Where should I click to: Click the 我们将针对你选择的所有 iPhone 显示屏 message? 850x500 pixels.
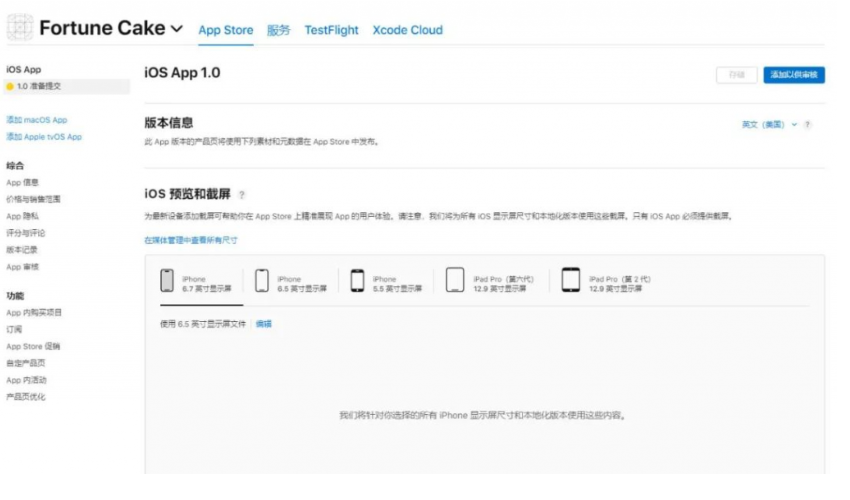[482, 415]
